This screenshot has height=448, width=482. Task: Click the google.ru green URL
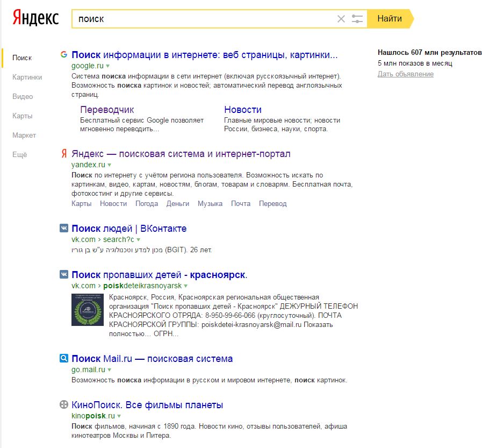coord(88,66)
